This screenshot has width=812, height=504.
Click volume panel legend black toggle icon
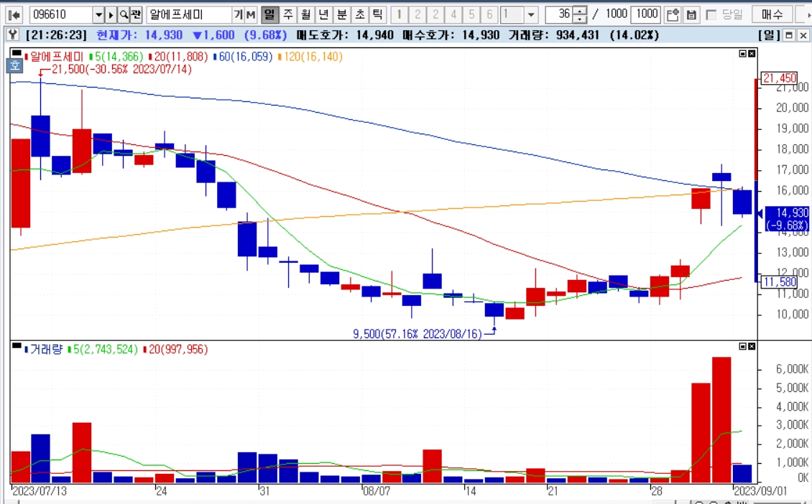click(17, 345)
